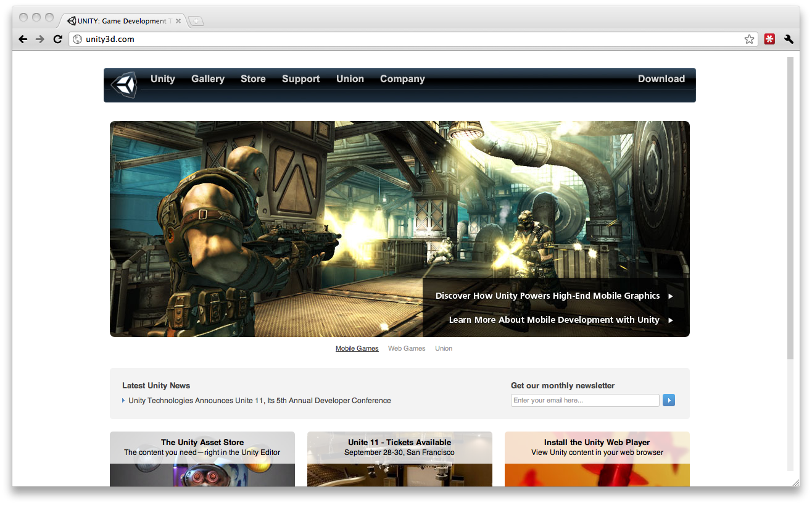Switch the banner to Union below the slideshow
The width and height of the screenshot is (812, 505).
click(444, 348)
